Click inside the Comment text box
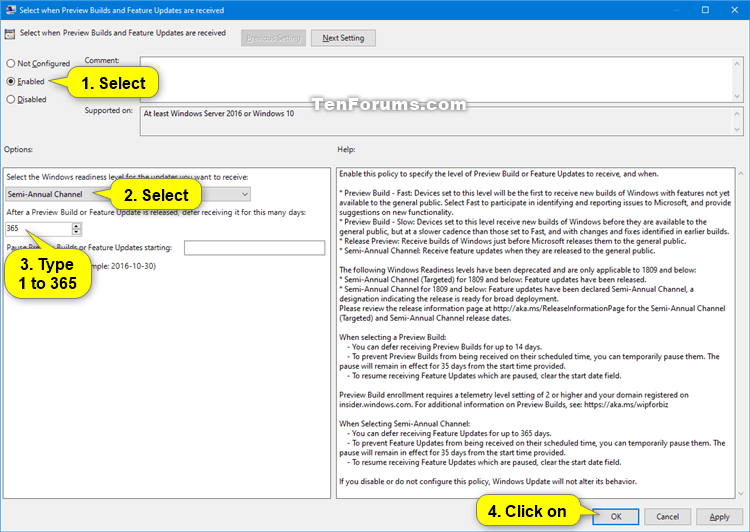Viewport: 750px width, 532px height. [x=435, y=79]
